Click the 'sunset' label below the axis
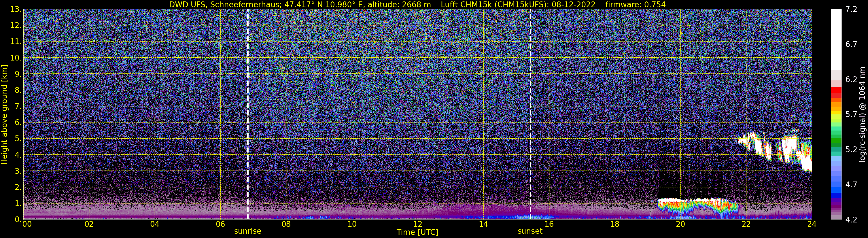This screenshot has width=868, height=238. click(x=530, y=231)
